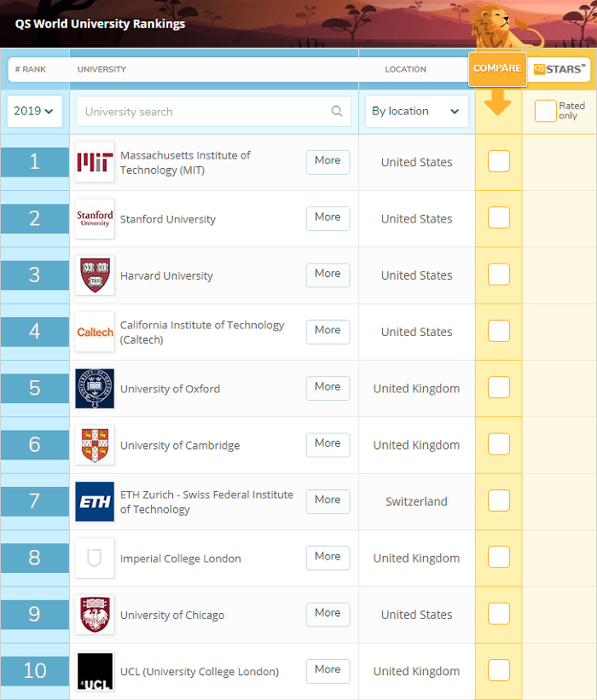Viewport: 597px width, 700px height.
Task: Open the 2019 year dropdown
Action: click(34, 111)
